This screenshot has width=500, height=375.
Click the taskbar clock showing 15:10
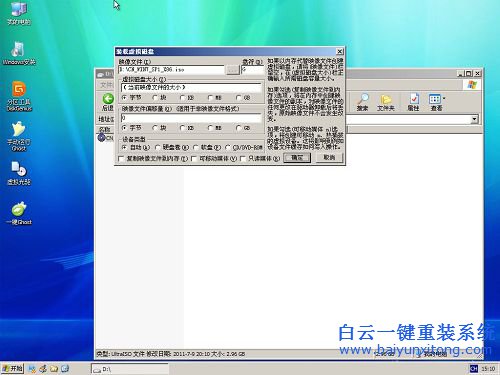tap(488, 369)
